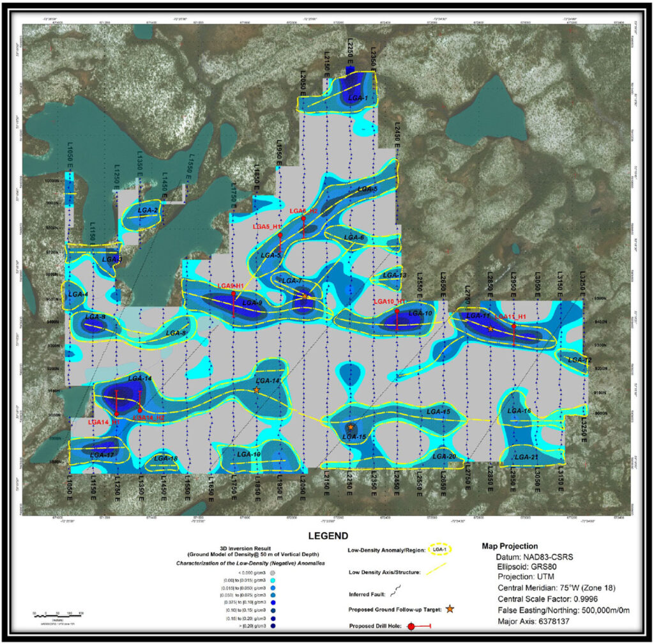Screen dimensions: 654x644
Task: Click the LGA10_H1 drill hole red marker
Action: pos(397,311)
